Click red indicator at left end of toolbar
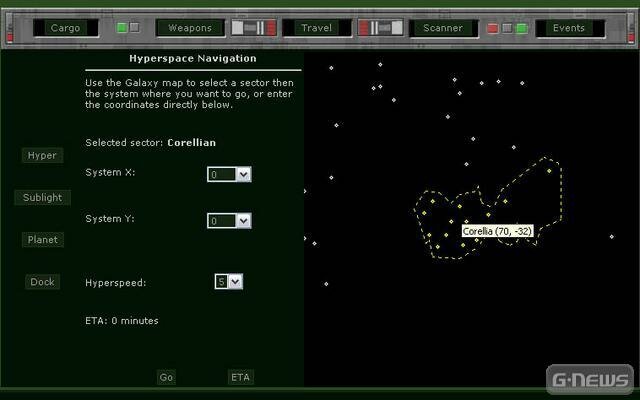Screen dimensions: 640x400 click(x=10, y=38)
